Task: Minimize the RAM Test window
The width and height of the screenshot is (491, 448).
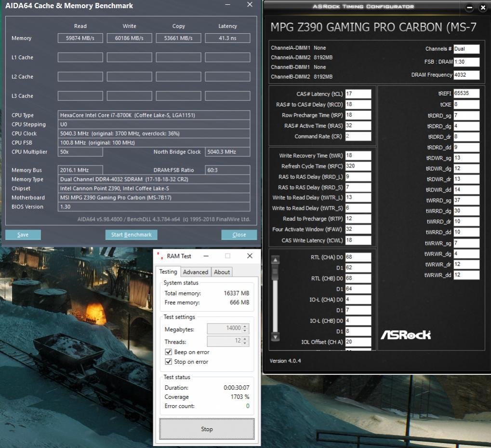Action: [206, 256]
